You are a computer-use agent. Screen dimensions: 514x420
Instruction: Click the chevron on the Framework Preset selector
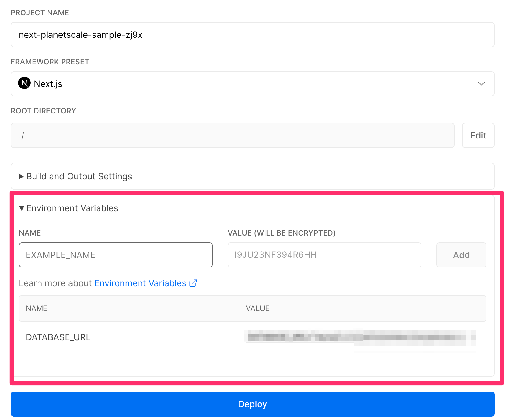(481, 84)
